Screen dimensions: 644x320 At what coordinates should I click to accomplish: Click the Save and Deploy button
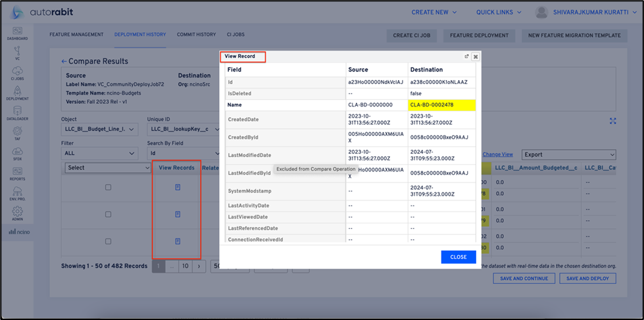(x=587, y=279)
